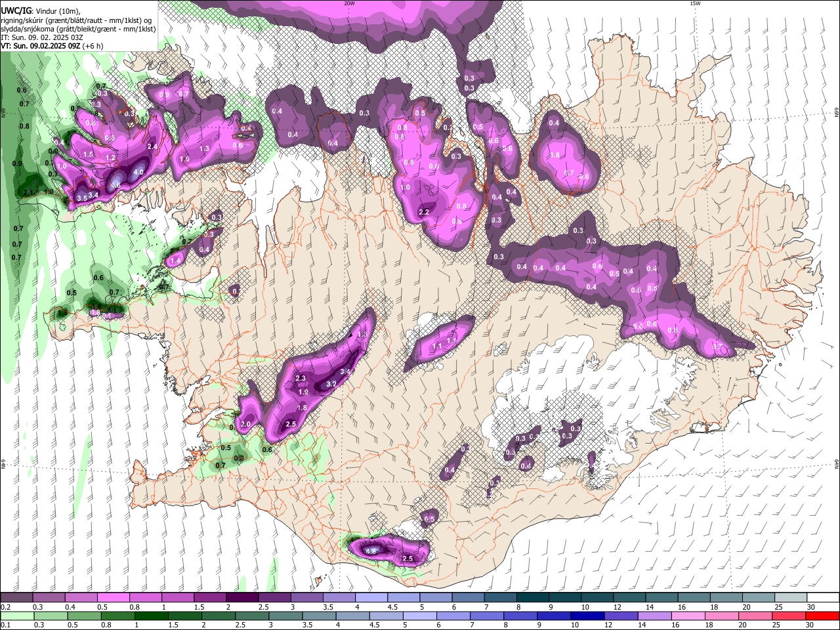Select the purple-scale swatch starting at 0.2
Image resolution: width=840 pixels, height=630 pixels.
pyautogui.click(x=16, y=598)
